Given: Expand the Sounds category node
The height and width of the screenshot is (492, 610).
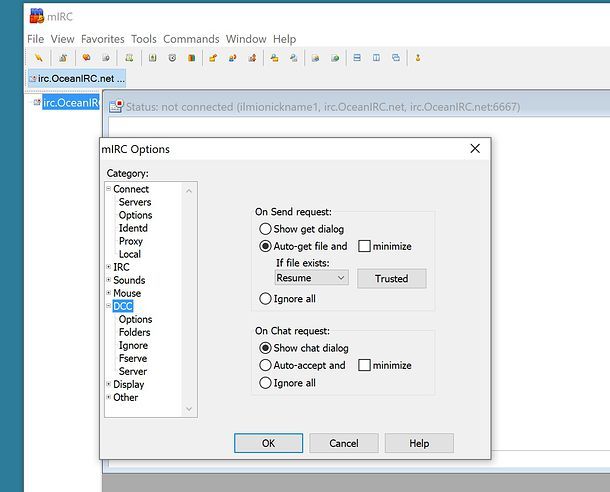Looking at the screenshot, I should [x=109, y=280].
